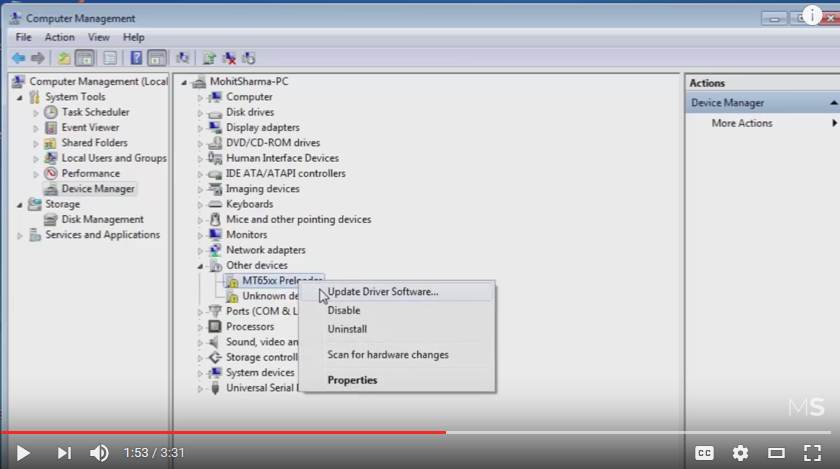Open the Help menu
The height and width of the screenshot is (469, 840).
133,38
